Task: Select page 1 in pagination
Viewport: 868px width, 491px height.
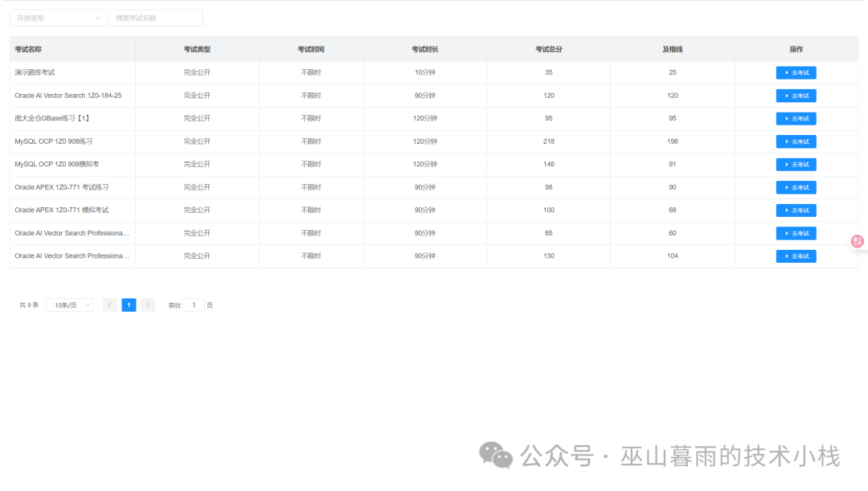Action: pyautogui.click(x=129, y=305)
